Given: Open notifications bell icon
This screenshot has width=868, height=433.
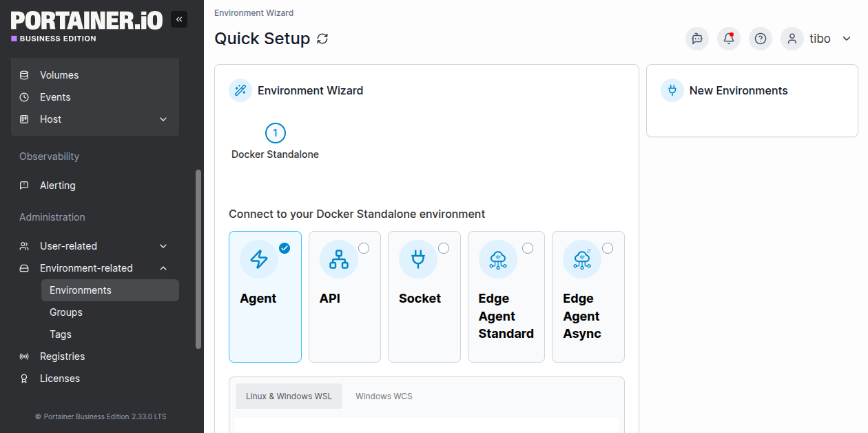Looking at the screenshot, I should click(x=729, y=39).
